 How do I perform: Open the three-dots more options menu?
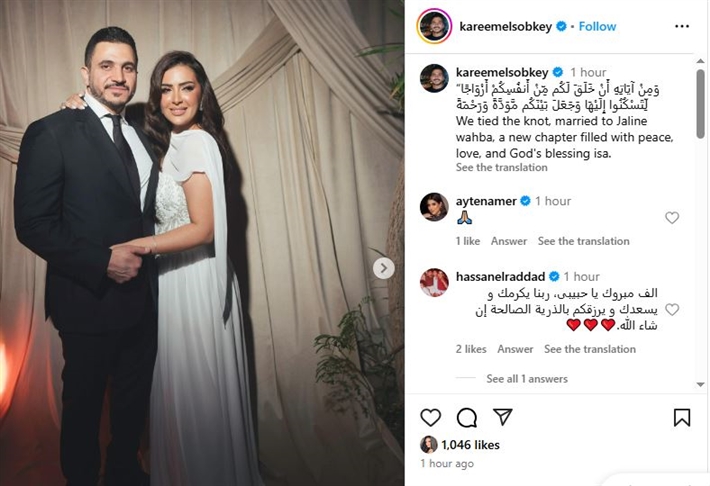pyautogui.click(x=681, y=26)
